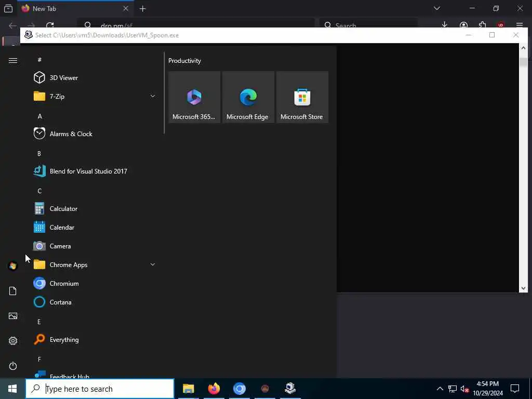Open Firefox tab overview button

(x=8, y=8)
